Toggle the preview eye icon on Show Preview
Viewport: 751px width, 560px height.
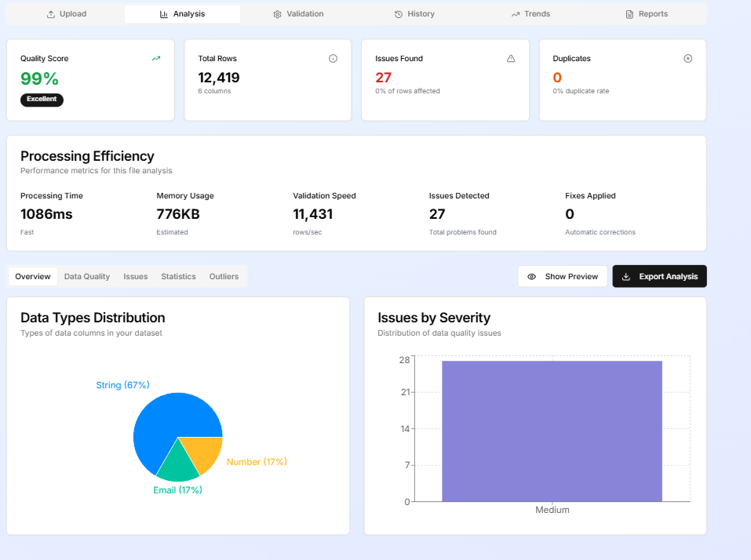click(x=533, y=276)
